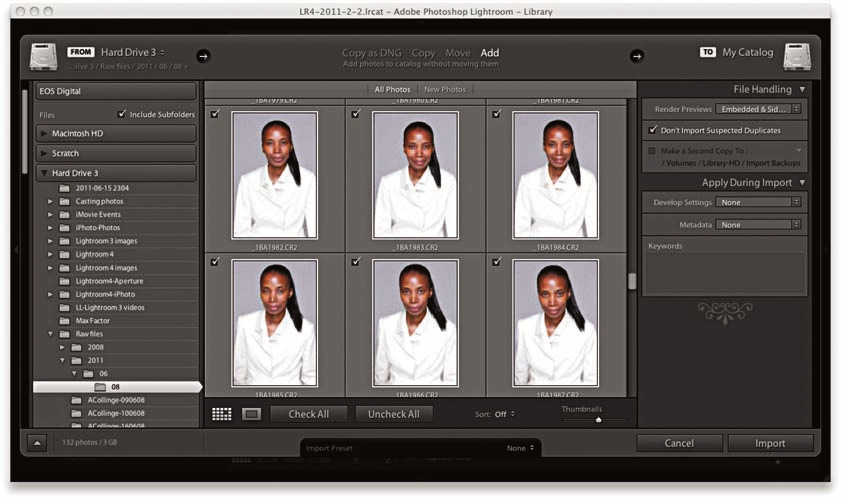Click the folder icon for ACollinge-090608

coord(77,400)
